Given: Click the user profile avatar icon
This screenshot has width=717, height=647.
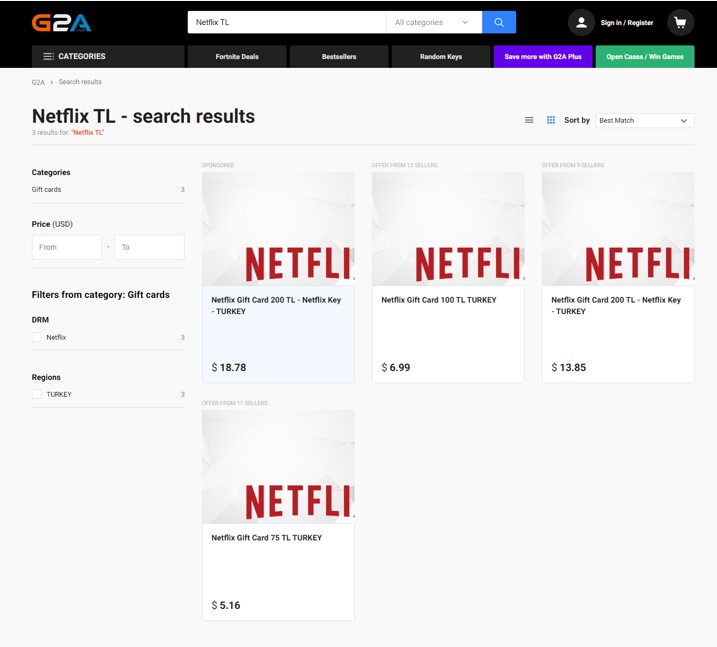Looking at the screenshot, I should point(581,22).
